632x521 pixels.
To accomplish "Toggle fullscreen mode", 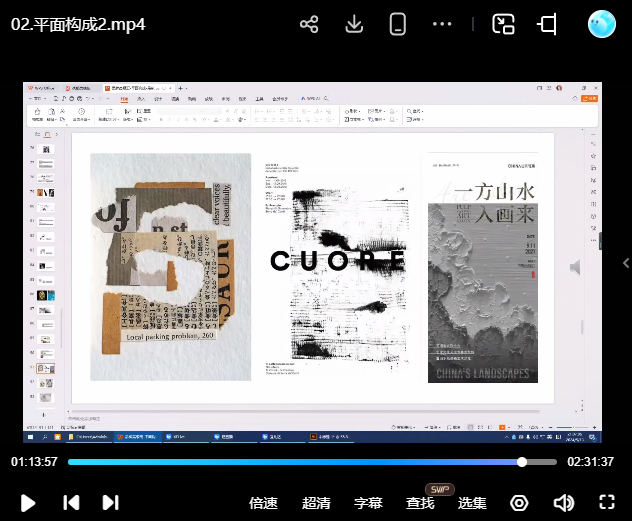I will click(x=606, y=503).
